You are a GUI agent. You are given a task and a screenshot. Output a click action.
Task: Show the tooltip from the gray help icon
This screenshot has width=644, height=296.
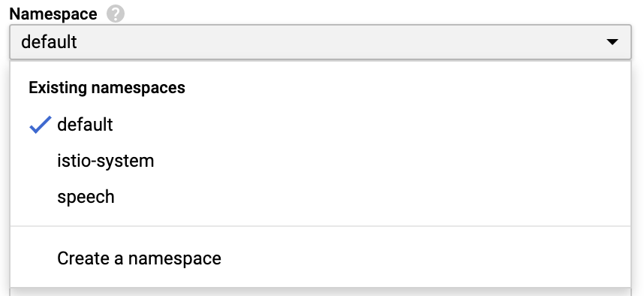click(x=116, y=14)
